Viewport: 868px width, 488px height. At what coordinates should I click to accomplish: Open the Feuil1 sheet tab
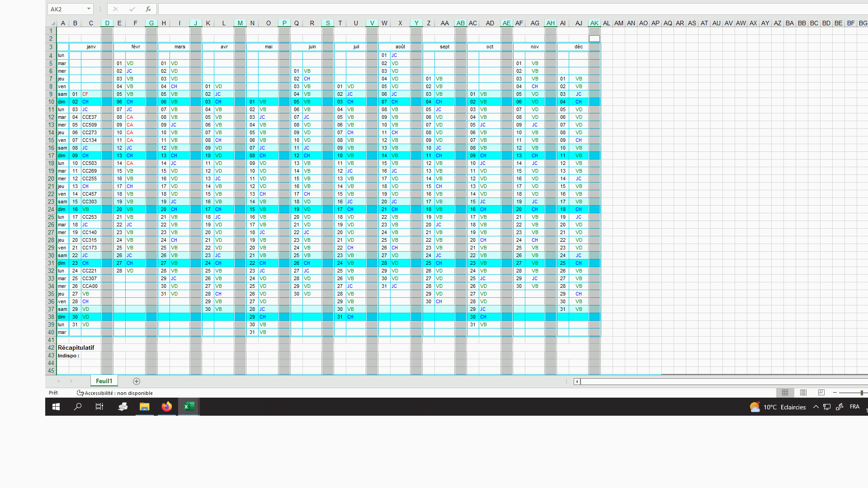coord(104,381)
